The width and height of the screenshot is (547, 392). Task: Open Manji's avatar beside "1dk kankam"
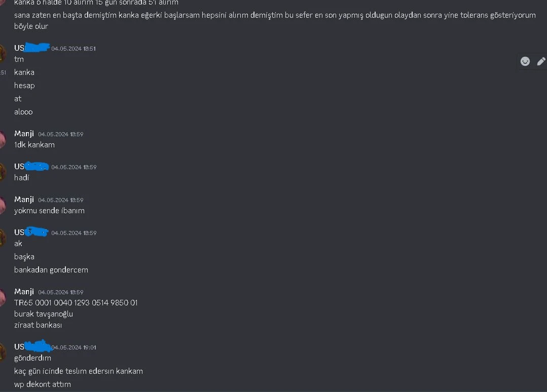pyautogui.click(x=3, y=139)
